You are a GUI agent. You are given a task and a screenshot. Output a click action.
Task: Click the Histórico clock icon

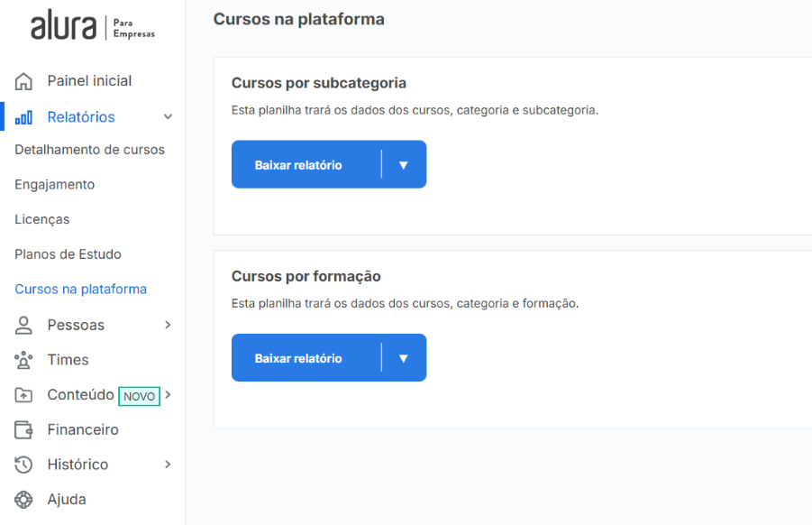click(23, 465)
